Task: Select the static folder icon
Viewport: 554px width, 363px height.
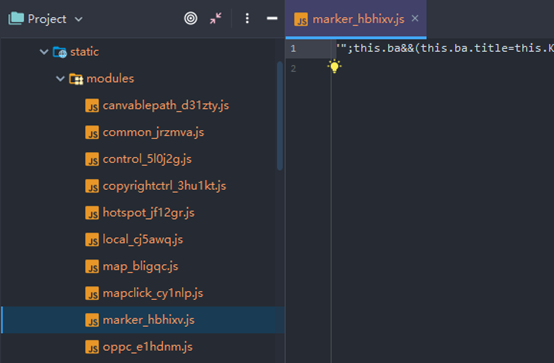Action: coord(60,52)
